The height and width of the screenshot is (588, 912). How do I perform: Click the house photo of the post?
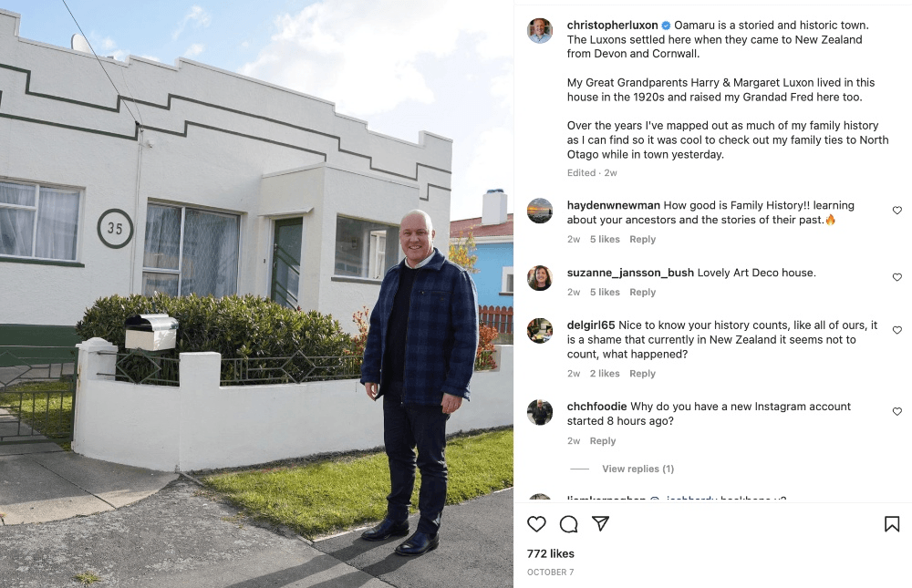256,294
